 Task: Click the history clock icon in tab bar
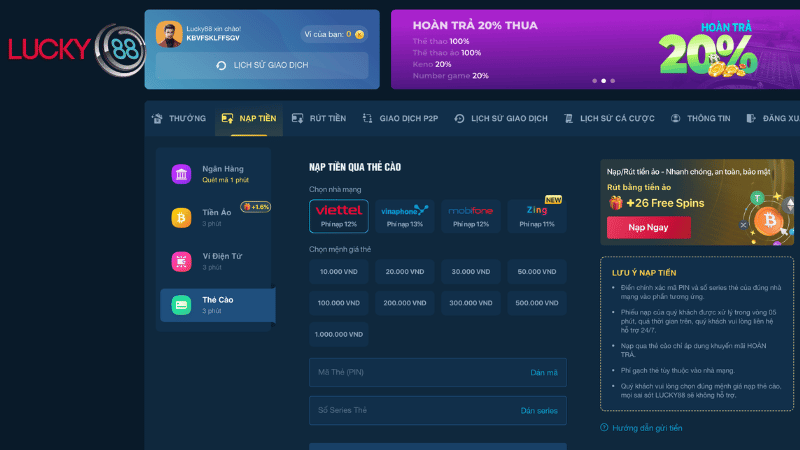(459, 118)
